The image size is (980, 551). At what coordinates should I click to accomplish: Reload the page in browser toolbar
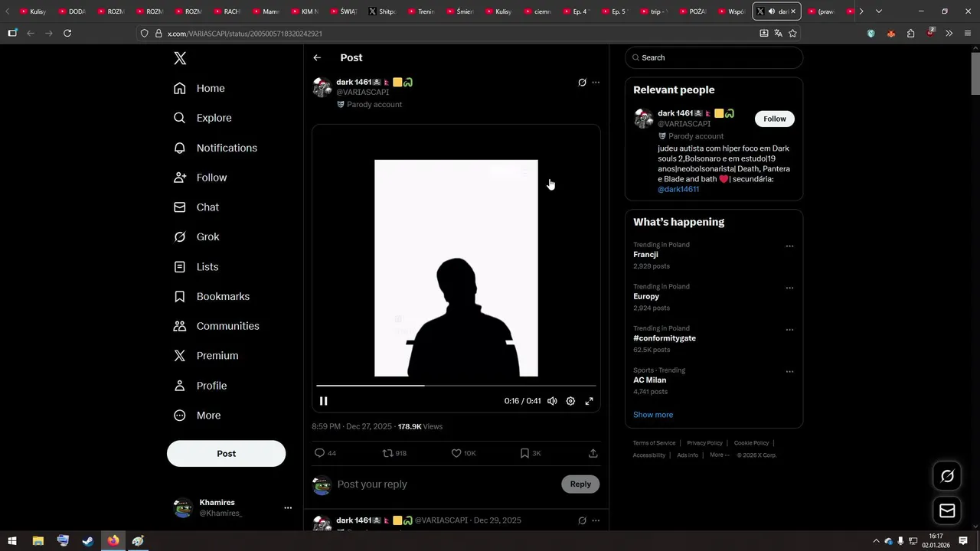click(x=67, y=33)
